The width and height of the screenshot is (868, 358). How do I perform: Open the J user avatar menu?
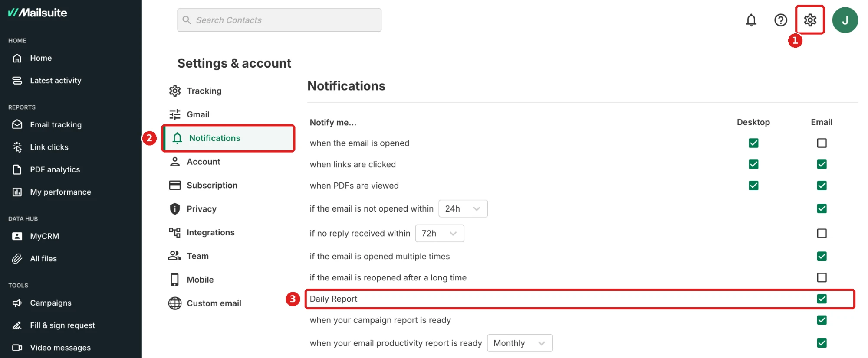coord(845,20)
